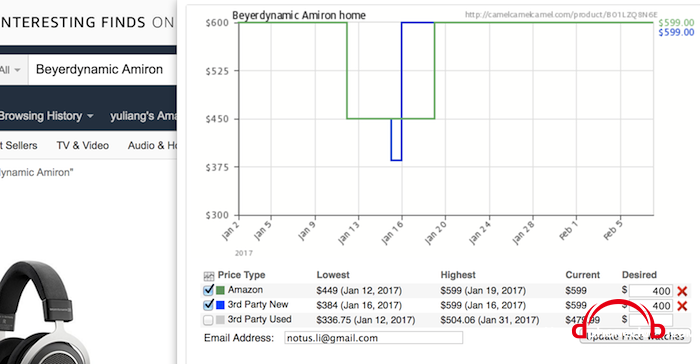Image resolution: width=700 pixels, height=364 pixels.
Task: Click the 3rd Party New lowest $384 value
Action: tap(359, 305)
